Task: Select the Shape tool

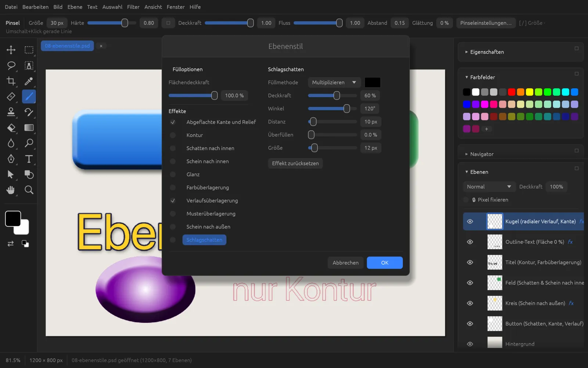Action: pyautogui.click(x=29, y=174)
